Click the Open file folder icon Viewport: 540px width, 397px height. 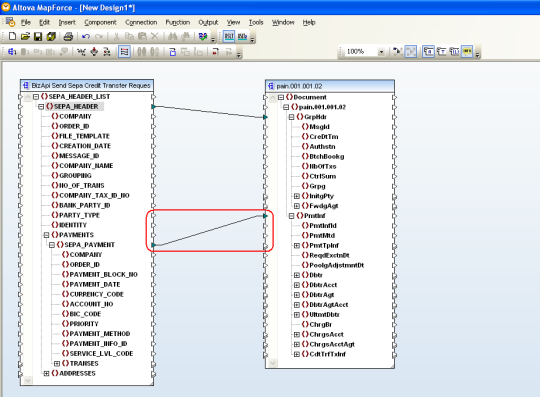click(25, 36)
